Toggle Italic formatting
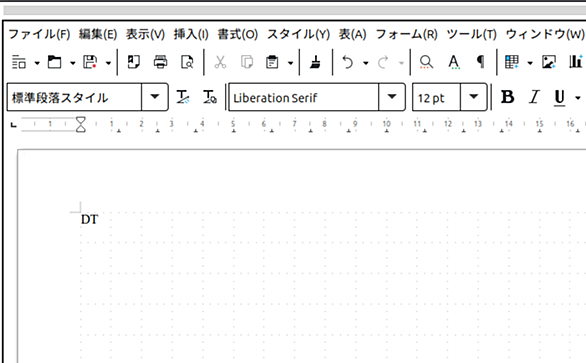586x363 pixels. tap(534, 97)
